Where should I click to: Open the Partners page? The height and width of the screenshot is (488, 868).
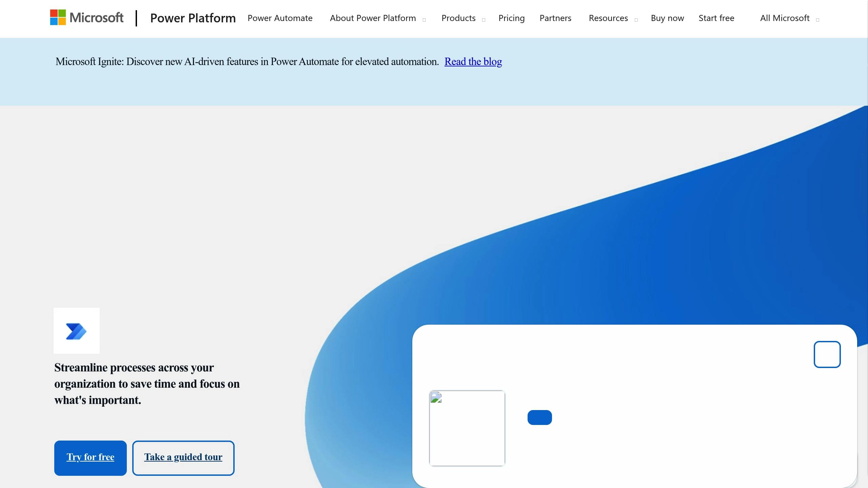click(555, 18)
